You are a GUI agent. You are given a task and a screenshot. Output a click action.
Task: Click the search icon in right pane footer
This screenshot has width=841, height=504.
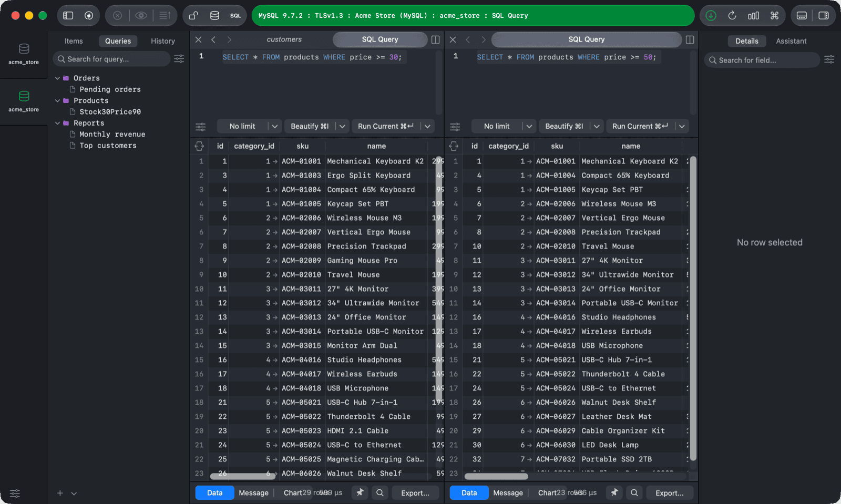[x=634, y=493]
